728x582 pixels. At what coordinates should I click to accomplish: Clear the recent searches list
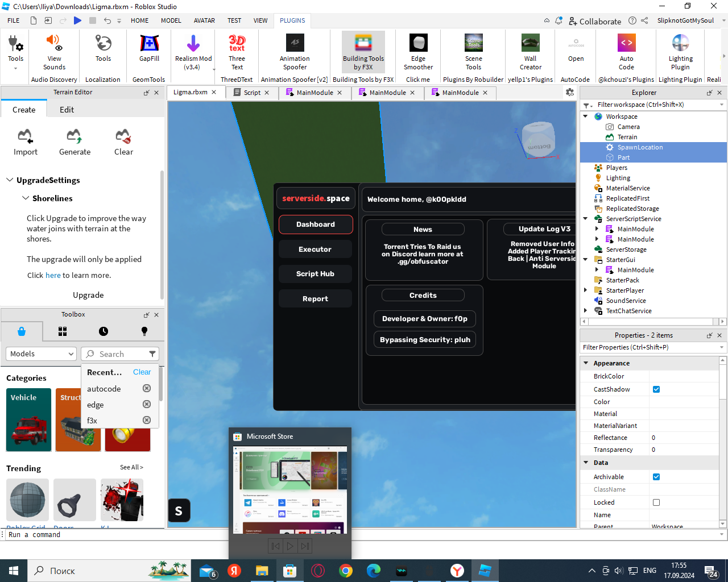pyautogui.click(x=142, y=372)
